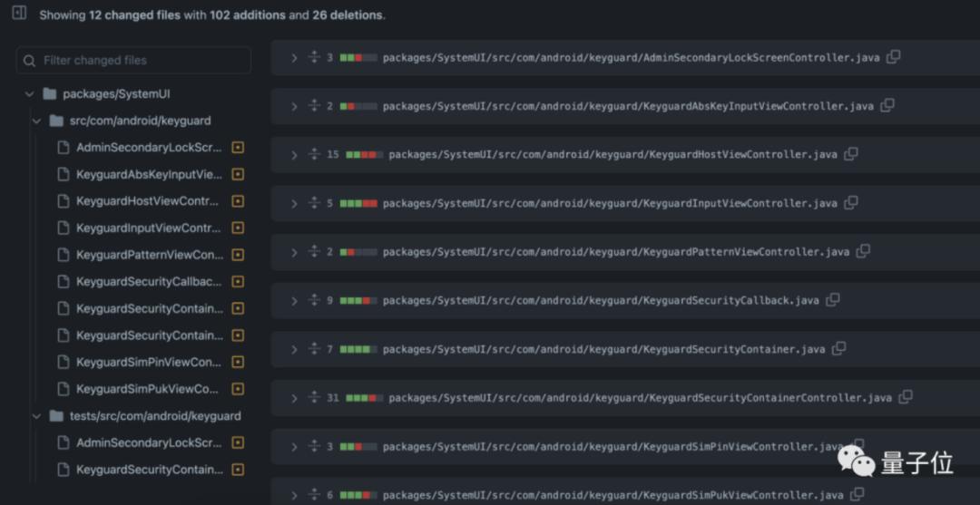Open KeyguardSimPinViewCon... in file tree
The image size is (980, 505).
[149, 363]
